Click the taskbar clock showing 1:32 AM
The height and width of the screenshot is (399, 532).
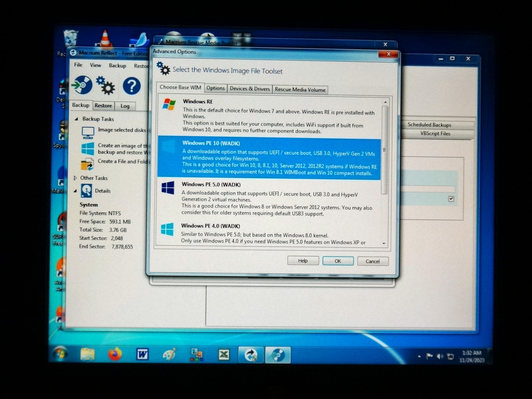click(472, 357)
